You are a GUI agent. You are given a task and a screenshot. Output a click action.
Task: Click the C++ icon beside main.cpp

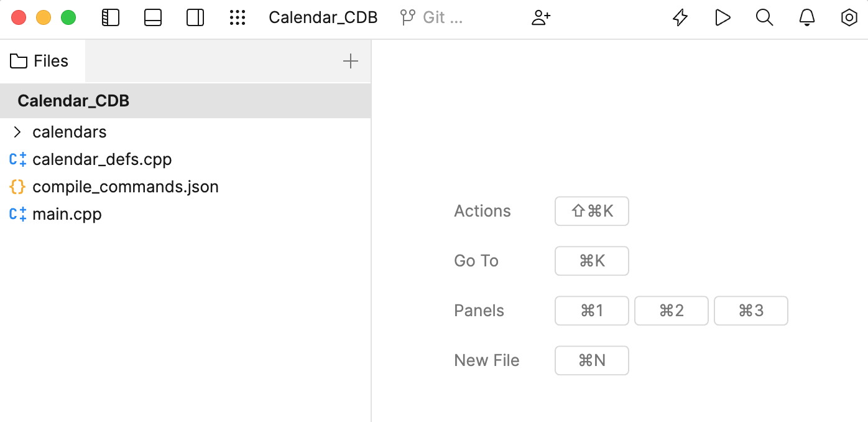[17, 214]
